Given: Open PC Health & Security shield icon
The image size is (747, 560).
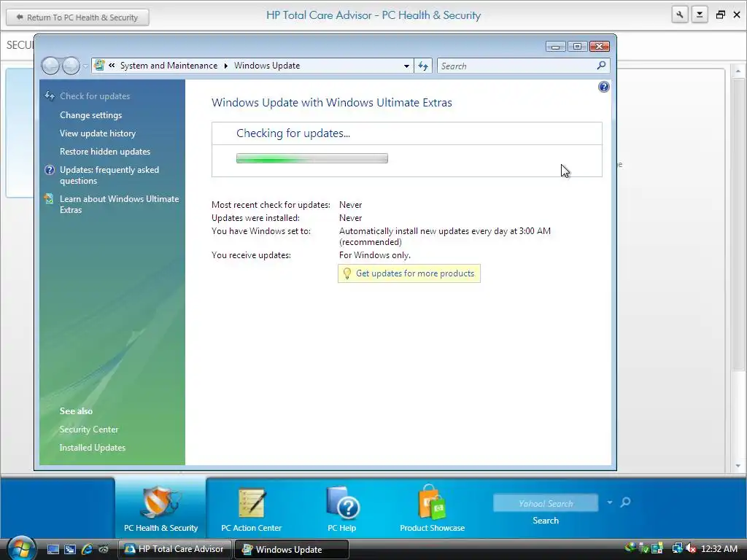Looking at the screenshot, I should pyautogui.click(x=160, y=502).
